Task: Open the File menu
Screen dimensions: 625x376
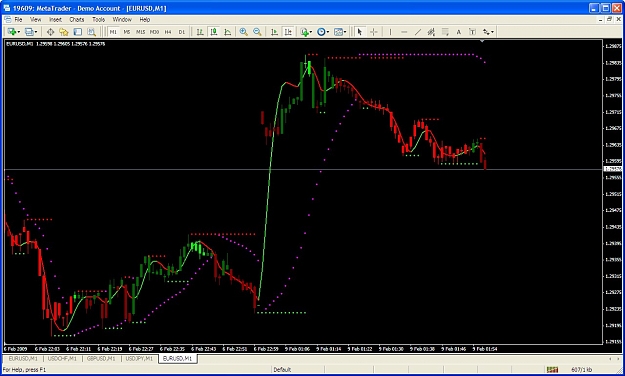Action: coord(18,20)
